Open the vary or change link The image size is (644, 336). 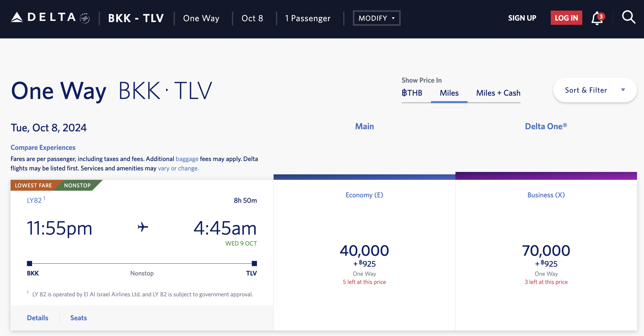pyautogui.click(x=178, y=168)
